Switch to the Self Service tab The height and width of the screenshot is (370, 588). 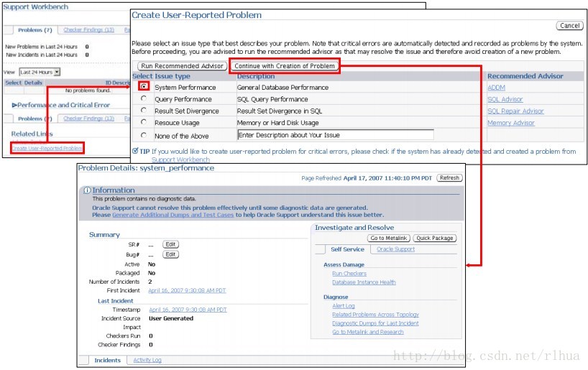pyautogui.click(x=347, y=249)
